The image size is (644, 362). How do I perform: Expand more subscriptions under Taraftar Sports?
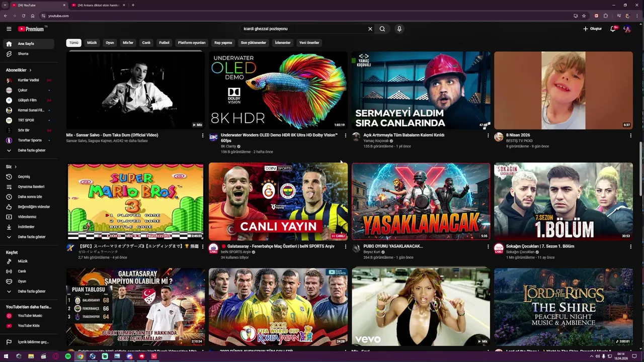click(30, 150)
